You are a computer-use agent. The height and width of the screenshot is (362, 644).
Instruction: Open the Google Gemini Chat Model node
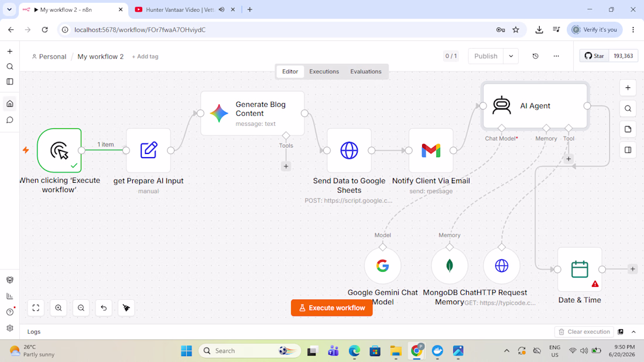click(x=382, y=266)
